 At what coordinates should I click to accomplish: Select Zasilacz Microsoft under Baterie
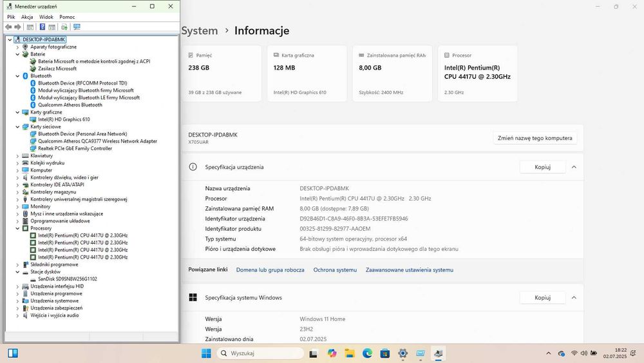pos(57,68)
